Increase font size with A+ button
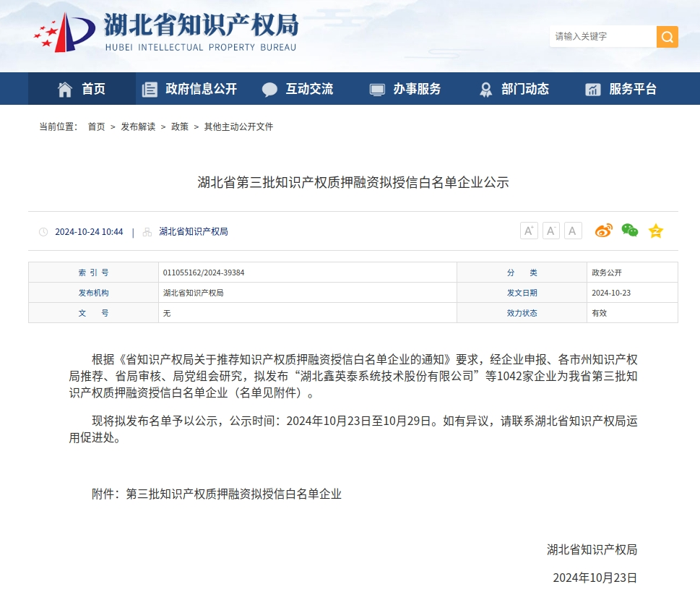This screenshot has height=605, width=700. (528, 230)
